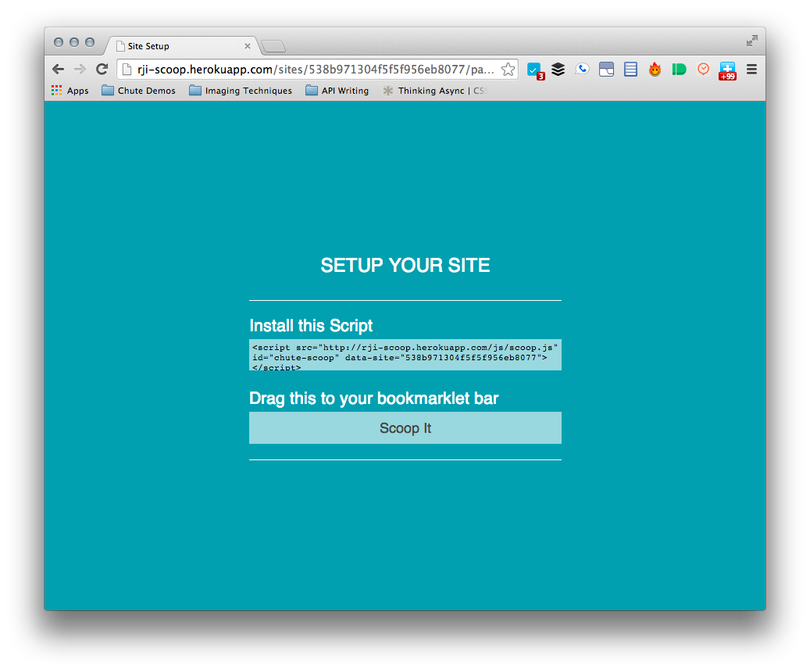Click the page icon in the address bar
Screen dimensions: 810x672
coord(127,70)
